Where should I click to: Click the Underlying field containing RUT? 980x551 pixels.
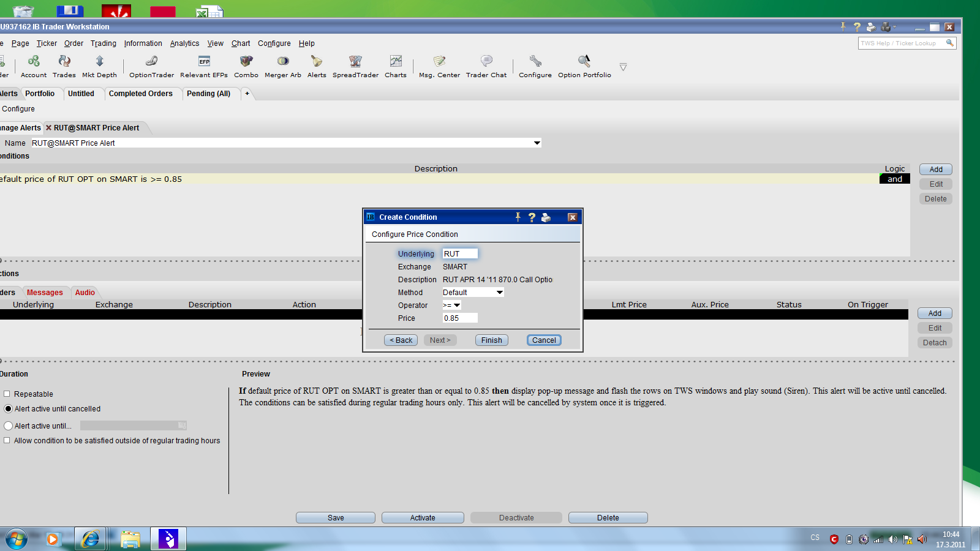click(460, 254)
